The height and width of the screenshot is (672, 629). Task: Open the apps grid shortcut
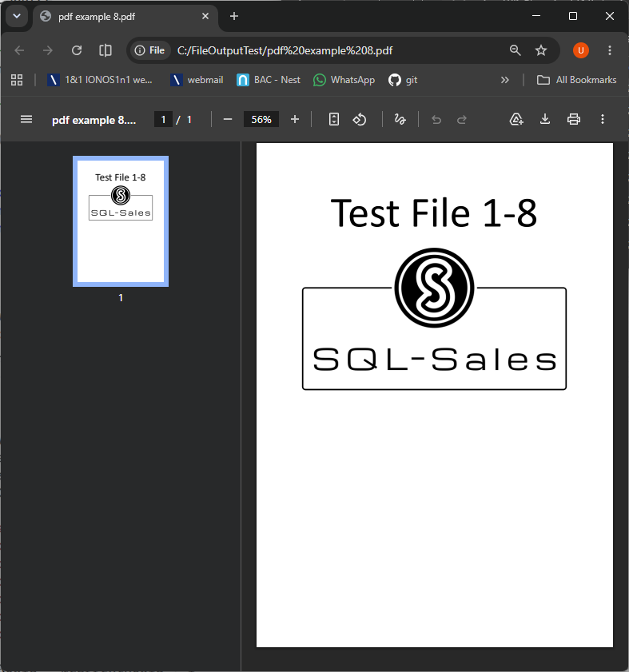[x=17, y=80]
